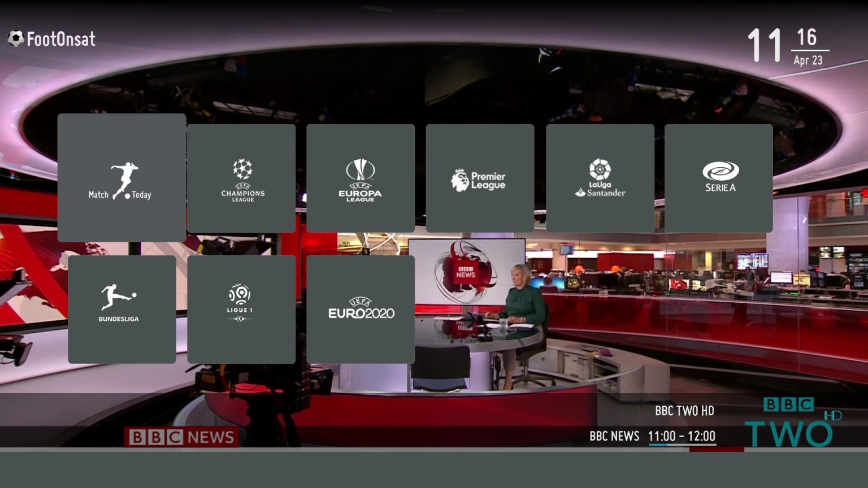Viewport: 868px width, 488px height.
Task: Select the Ligue 1 tile
Action: 241,310
